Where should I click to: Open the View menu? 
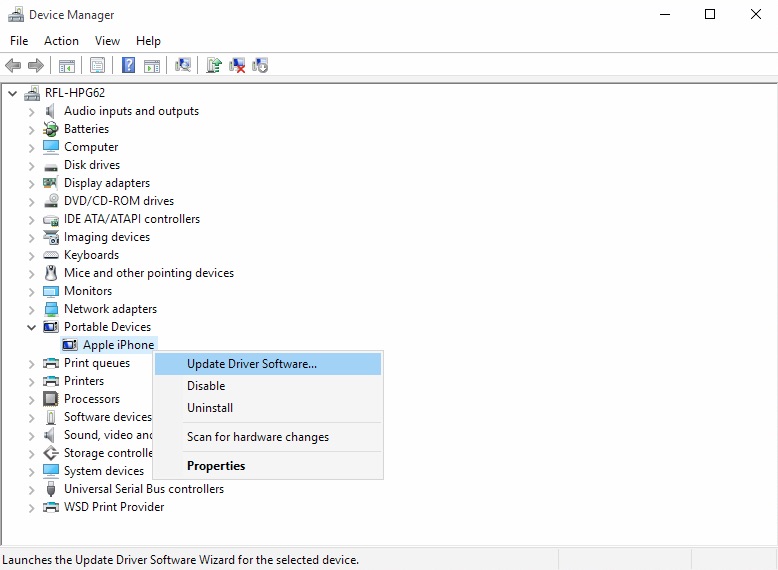[107, 41]
